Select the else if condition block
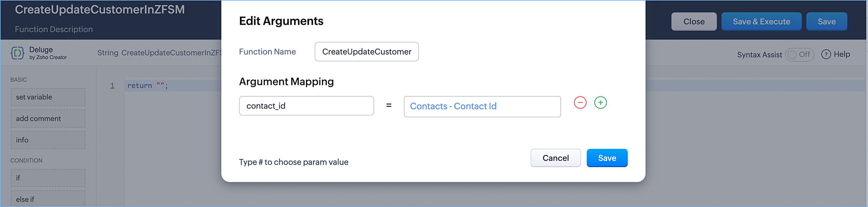 point(48,199)
